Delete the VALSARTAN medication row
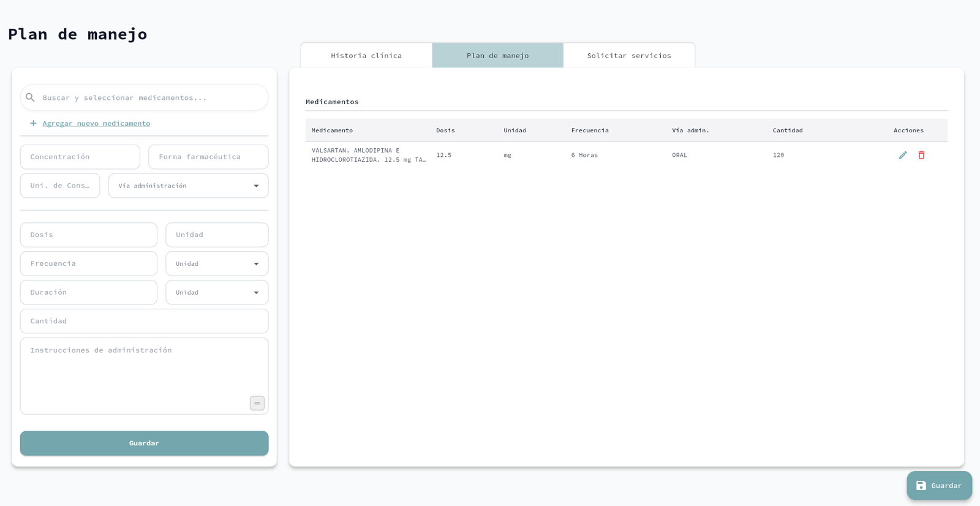The width and height of the screenshot is (980, 506). [921, 155]
